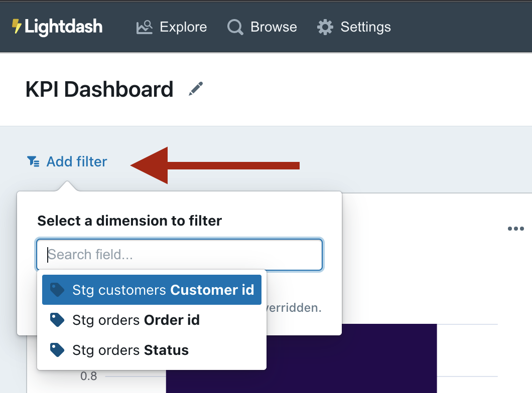
Task: Pick Stg orders Status from the list
Action: tap(130, 350)
